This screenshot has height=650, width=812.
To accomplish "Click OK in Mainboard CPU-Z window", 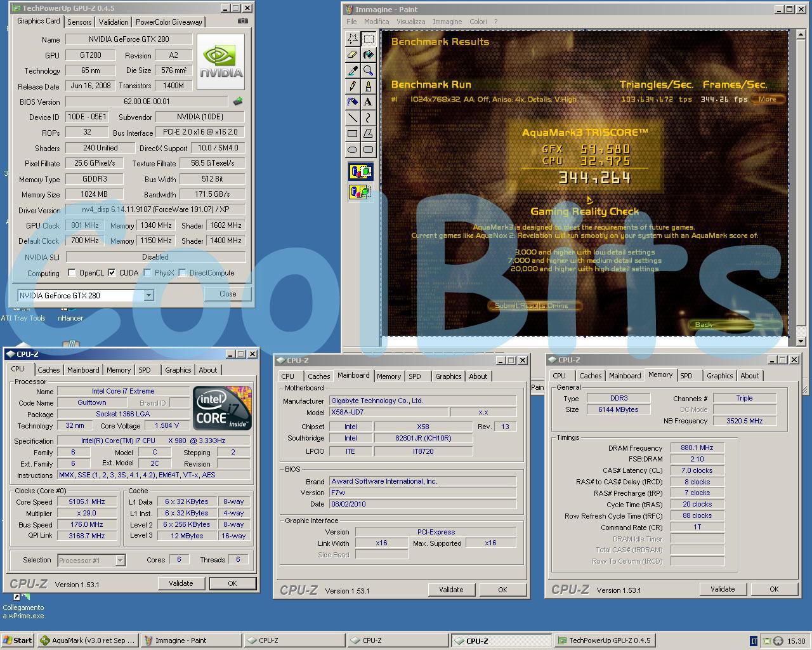I will pos(502,590).
